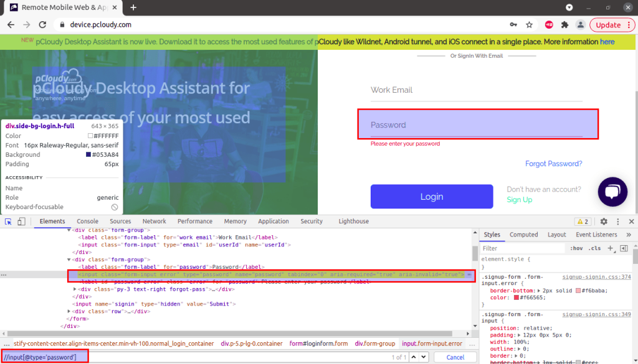Open the Extensions puzzle icon
This screenshot has height=364, width=638.
[x=564, y=25]
